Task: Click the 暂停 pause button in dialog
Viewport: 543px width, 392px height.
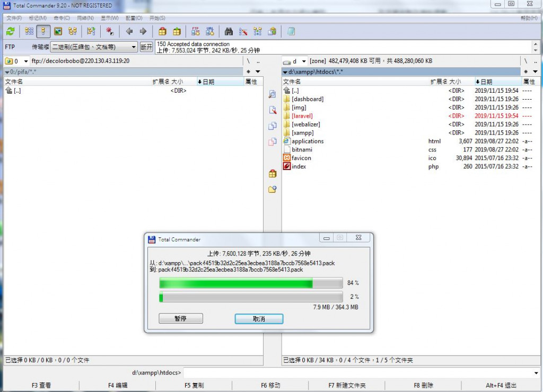Action: [181, 318]
